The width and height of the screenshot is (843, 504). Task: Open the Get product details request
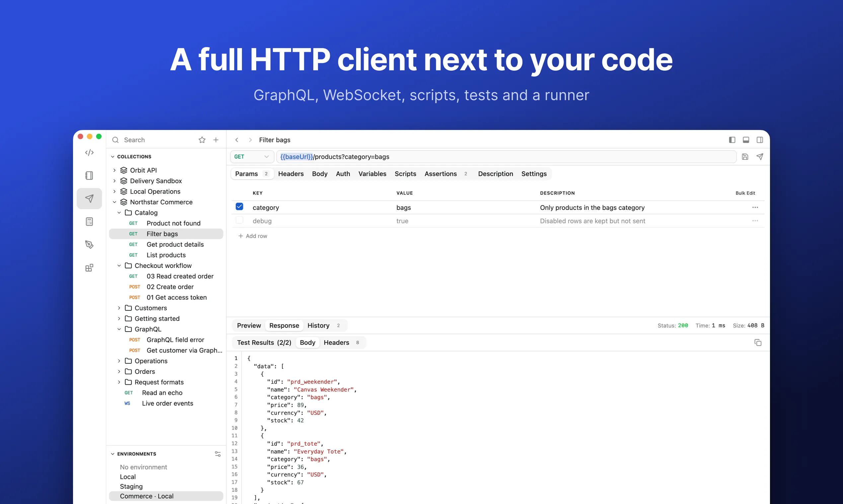click(166, 244)
